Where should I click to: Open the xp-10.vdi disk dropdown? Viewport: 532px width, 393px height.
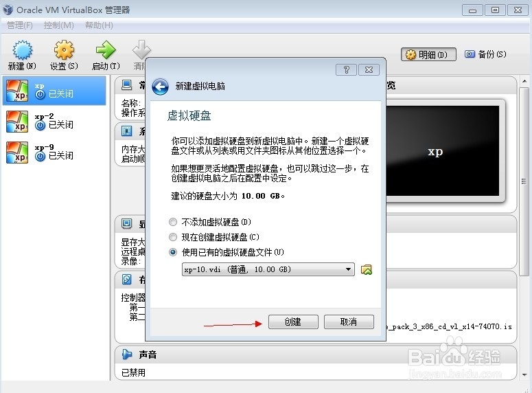[268, 269]
